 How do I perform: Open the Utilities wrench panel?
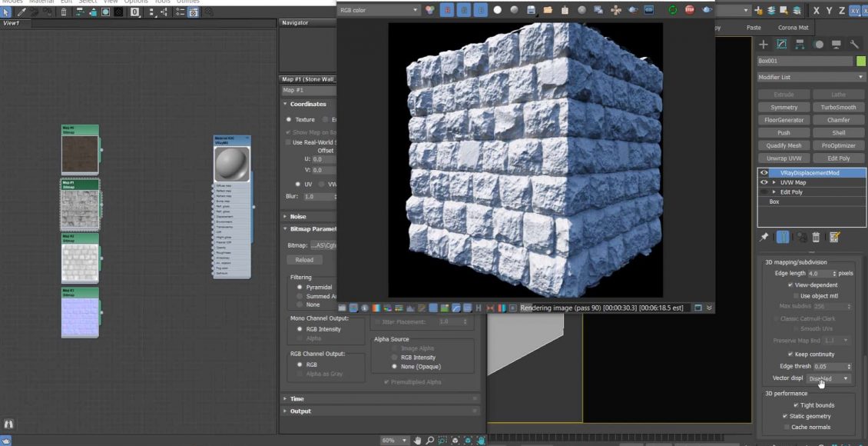click(x=853, y=45)
